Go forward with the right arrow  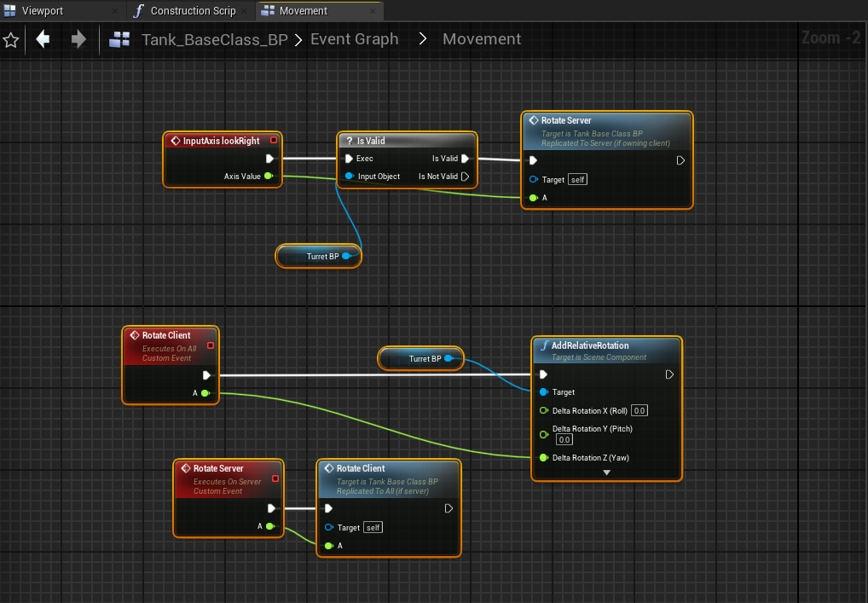[78, 39]
